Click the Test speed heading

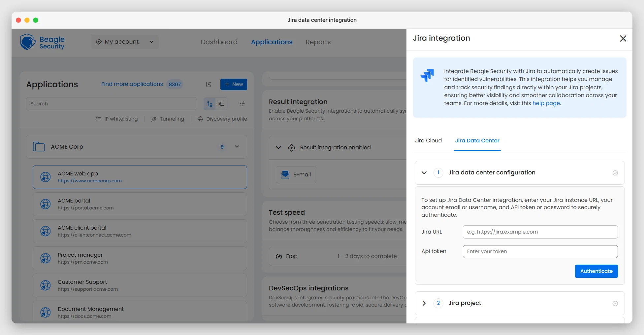click(287, 212)
